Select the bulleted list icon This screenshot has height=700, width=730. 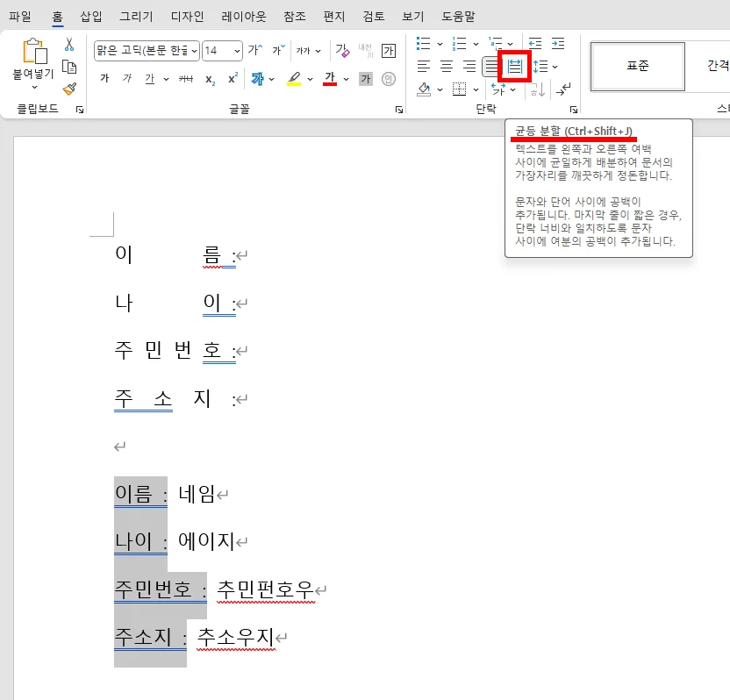coord(422,41)
